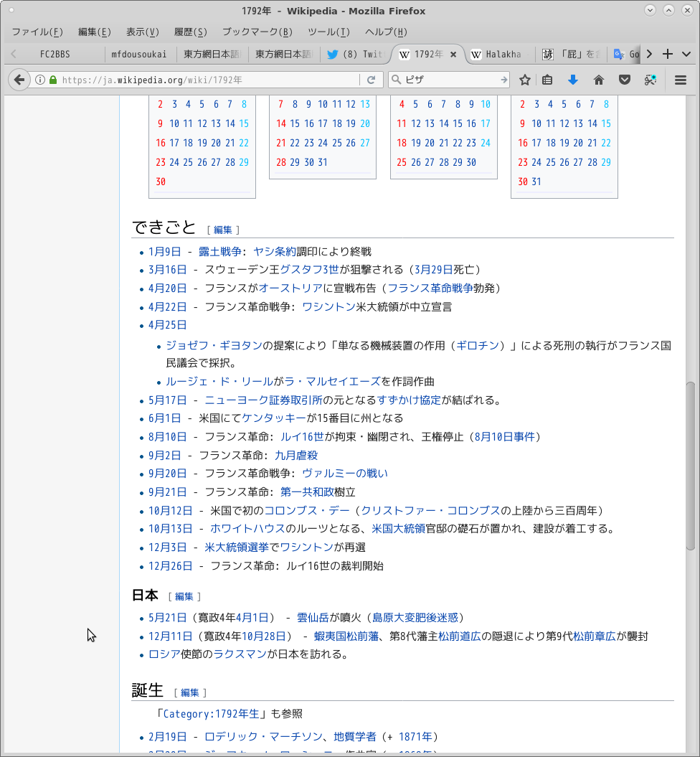Click the back navigation arrow button
This screenshot has width=700, height=757.
(x=19, y=80)
